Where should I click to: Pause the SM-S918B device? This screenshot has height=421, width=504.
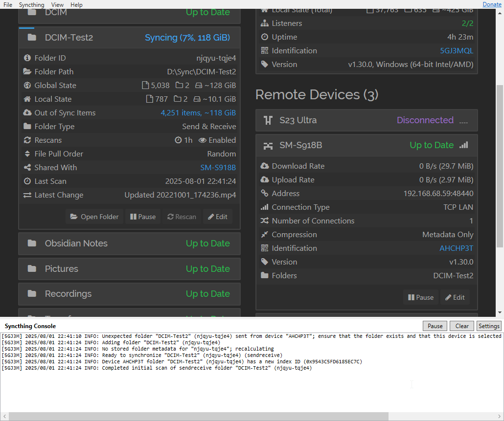421,297
